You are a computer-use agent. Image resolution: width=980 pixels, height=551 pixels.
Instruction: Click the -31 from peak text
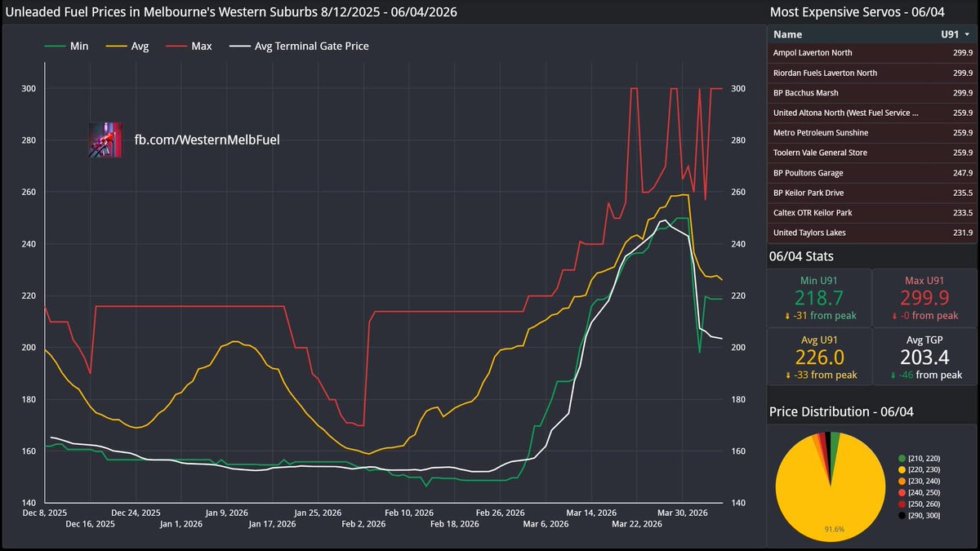819,315
